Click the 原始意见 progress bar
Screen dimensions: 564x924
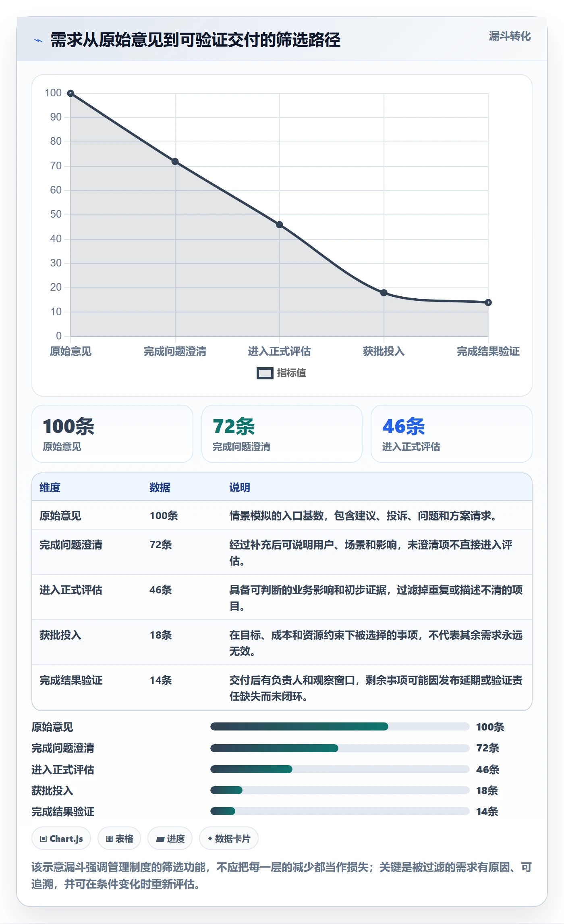(x=340, y=726)
